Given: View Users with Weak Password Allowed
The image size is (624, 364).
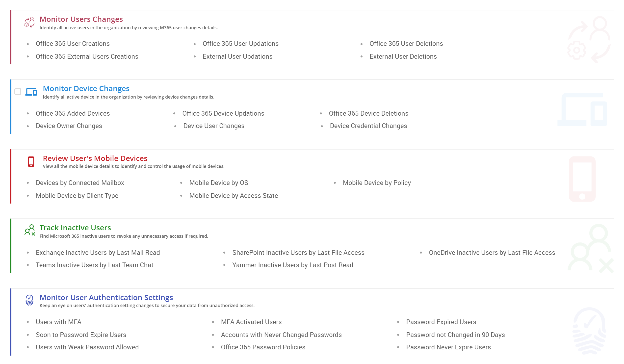Looking at the screenshot, I should click(x=87, y=347).
